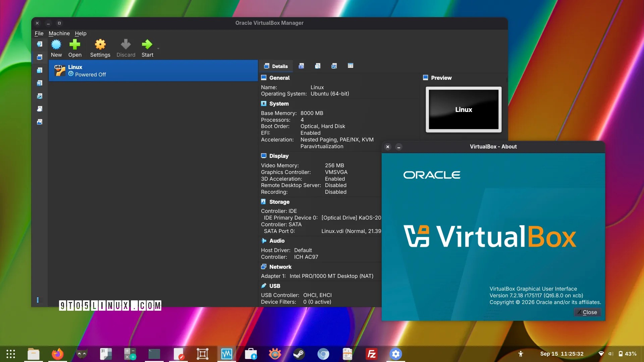
Task: Click the Preview section header
Action: point(441,78)
